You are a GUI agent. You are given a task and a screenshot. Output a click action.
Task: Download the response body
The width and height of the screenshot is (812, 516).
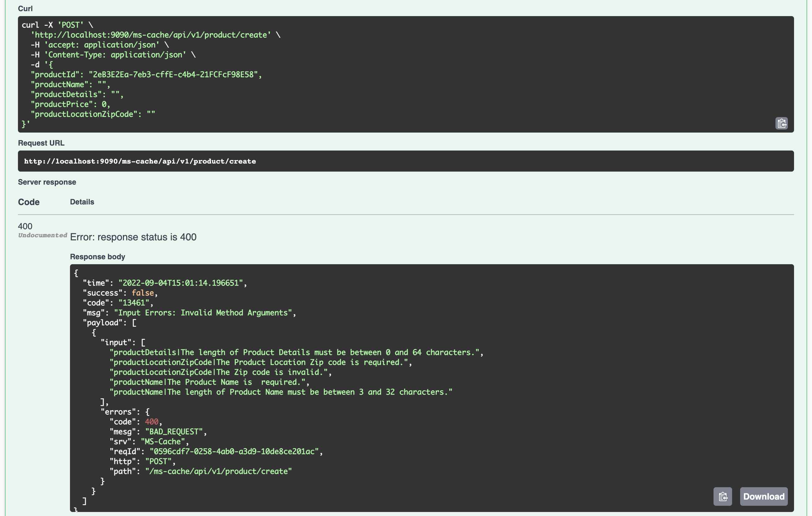(x=763, y=496)
